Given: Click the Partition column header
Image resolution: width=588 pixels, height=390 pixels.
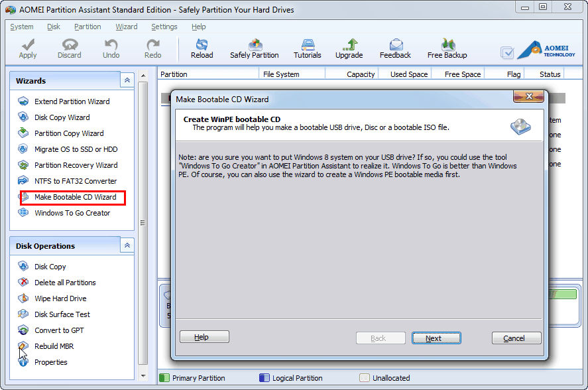Looking at the screenshot, I should tap(209, 74).
